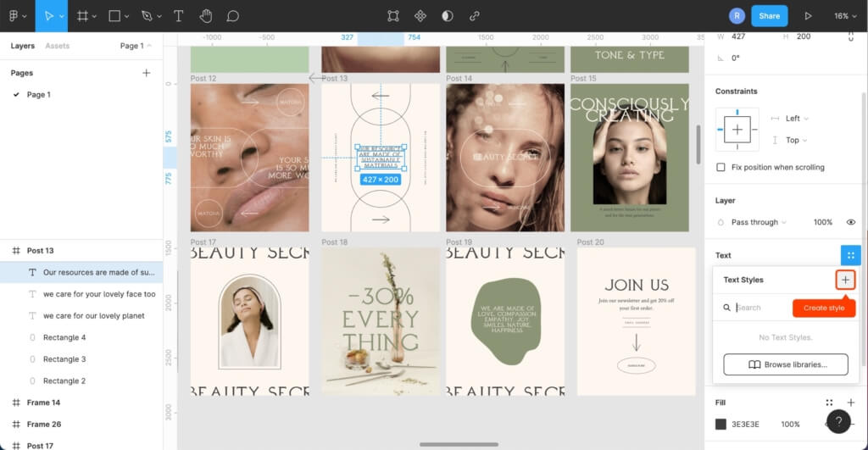Switch to the Assets tab
Viewport: 868px width, 450px height.
pos(58,46)
